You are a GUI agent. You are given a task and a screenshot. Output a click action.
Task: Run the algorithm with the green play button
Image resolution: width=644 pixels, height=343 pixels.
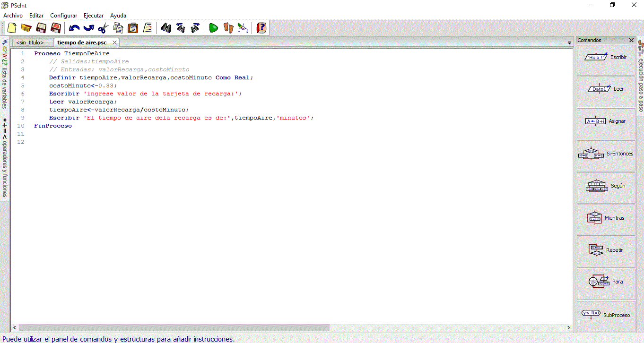(213, 28)
